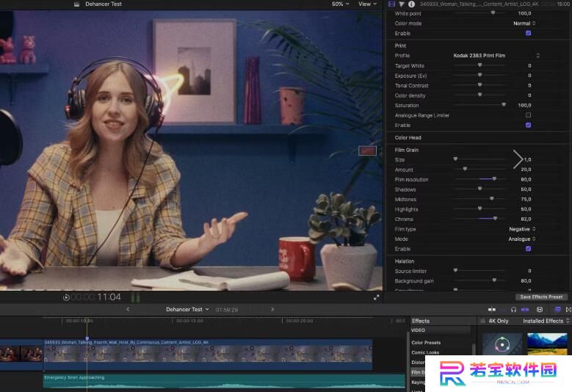The width and height of the screenshot is (572, 392).
Task: Uncheck Enable in the Print section
Action: (x=528, y=125)
